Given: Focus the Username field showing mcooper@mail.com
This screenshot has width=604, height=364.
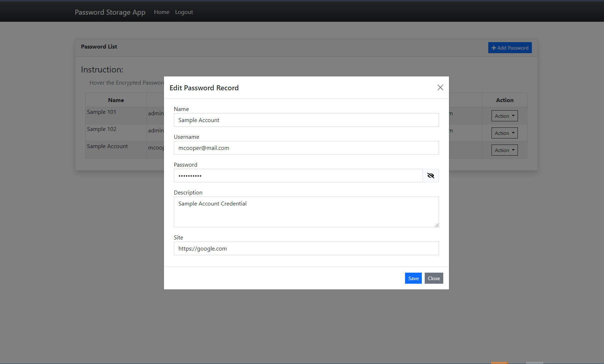Looking at the screenshot, I should pyautogui.click(x=306, y=148).
